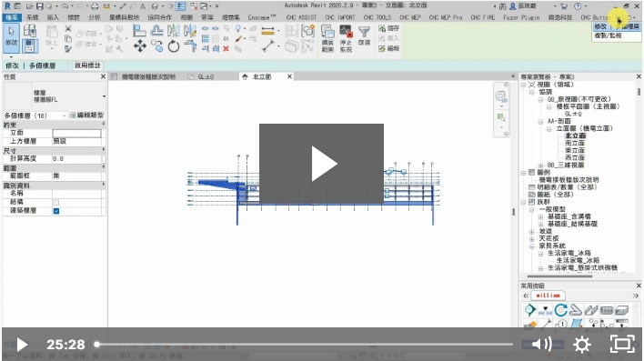Viewport: 644px width, 361px height.
Task: Open the video settings gear
Action: [582, 344]
